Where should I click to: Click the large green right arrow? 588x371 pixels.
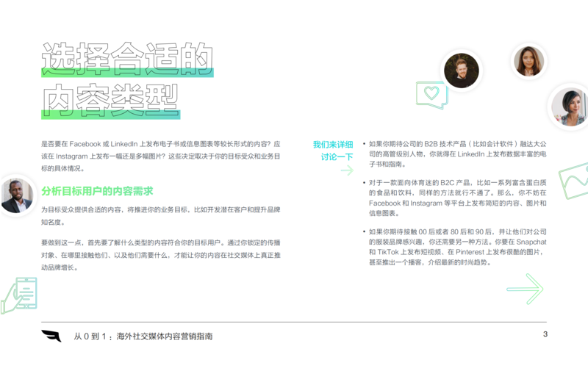coord(525,289)
